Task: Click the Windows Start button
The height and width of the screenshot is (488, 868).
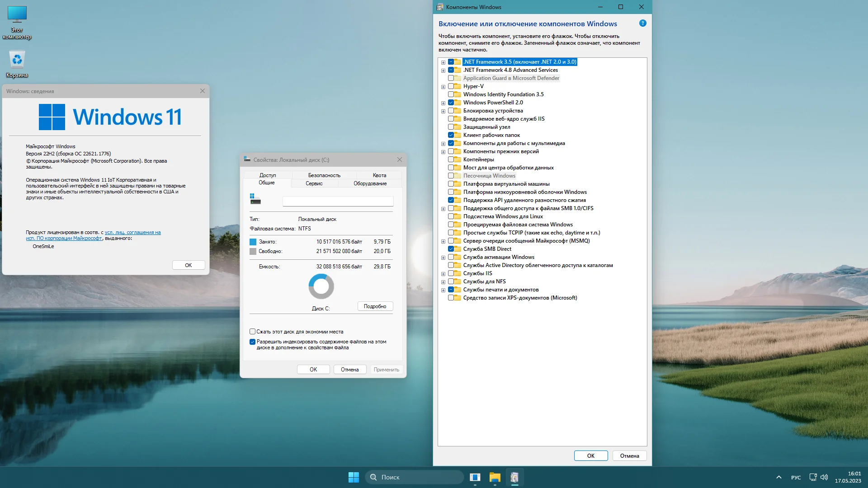Action: [x=354, y=477]
